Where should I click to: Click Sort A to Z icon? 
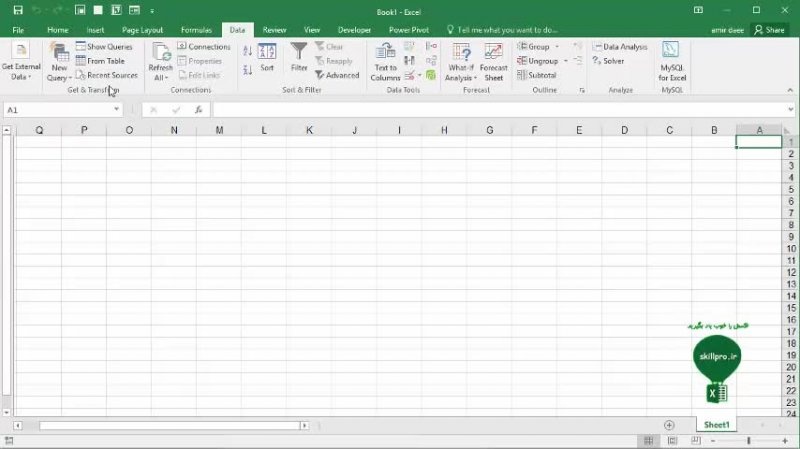point(248,50)
